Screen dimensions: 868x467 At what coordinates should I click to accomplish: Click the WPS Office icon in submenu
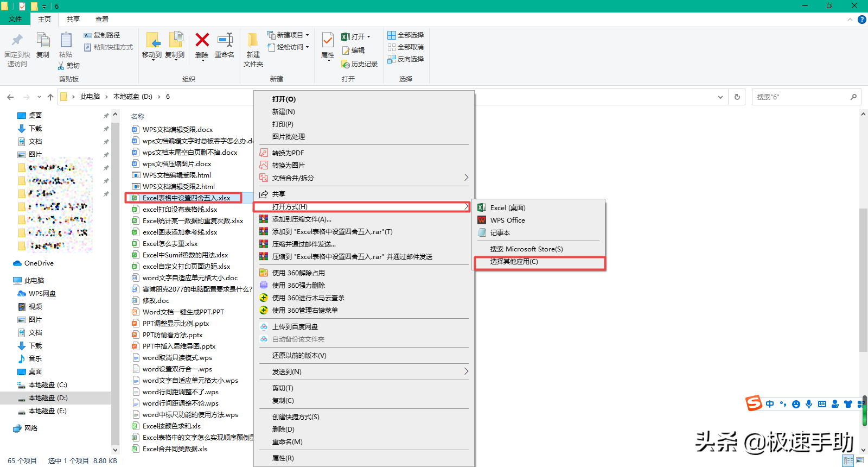pos(482,220)
